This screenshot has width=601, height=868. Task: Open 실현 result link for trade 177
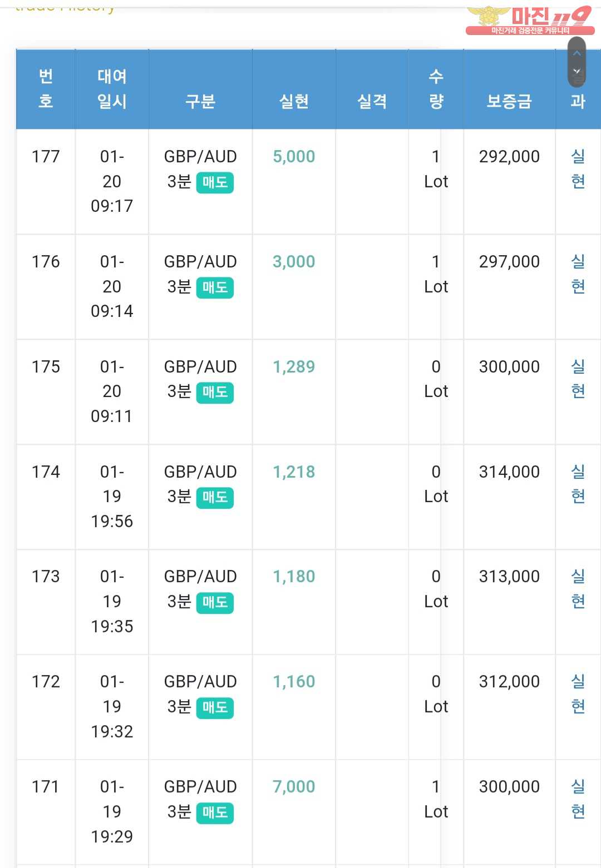pyautogui.click(x=578, y=168)
